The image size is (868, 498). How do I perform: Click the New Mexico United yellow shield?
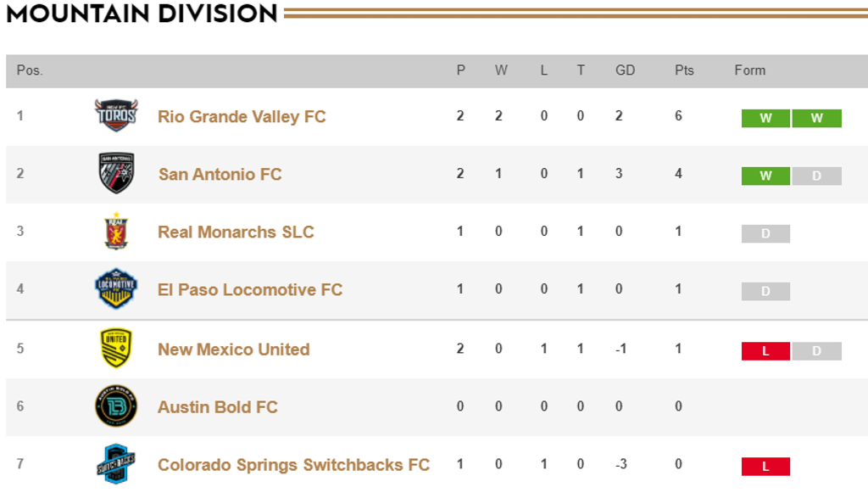tap(116, 349)
